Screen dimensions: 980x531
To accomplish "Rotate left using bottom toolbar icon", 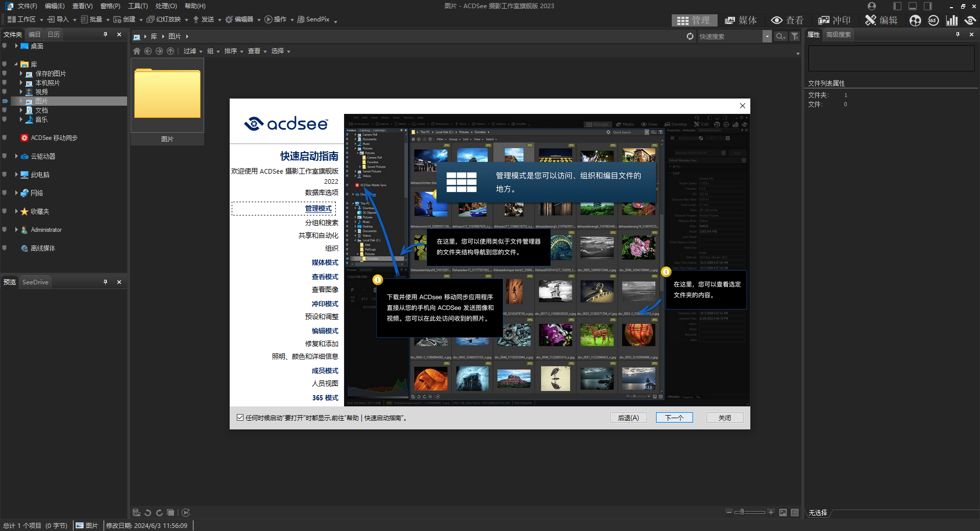I will (148, 513).
